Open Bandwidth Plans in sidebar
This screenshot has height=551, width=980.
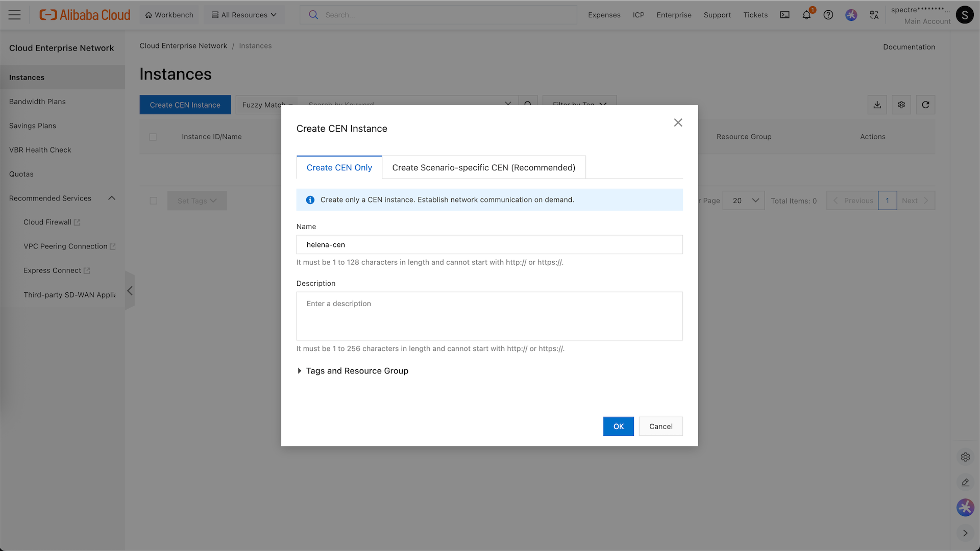point(37,102)
